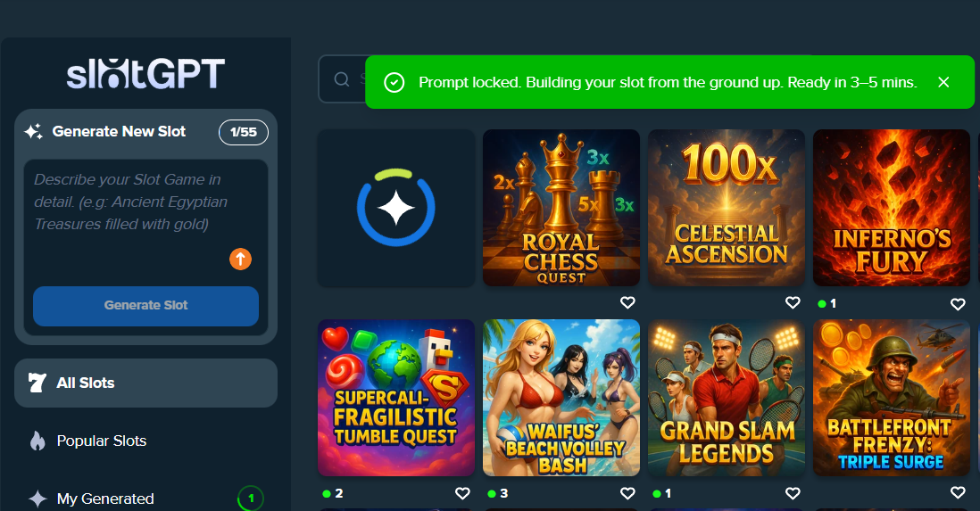Toggle favorite heart for Supercalifragilistic Tumble Quest

click(x=462, y=493)
